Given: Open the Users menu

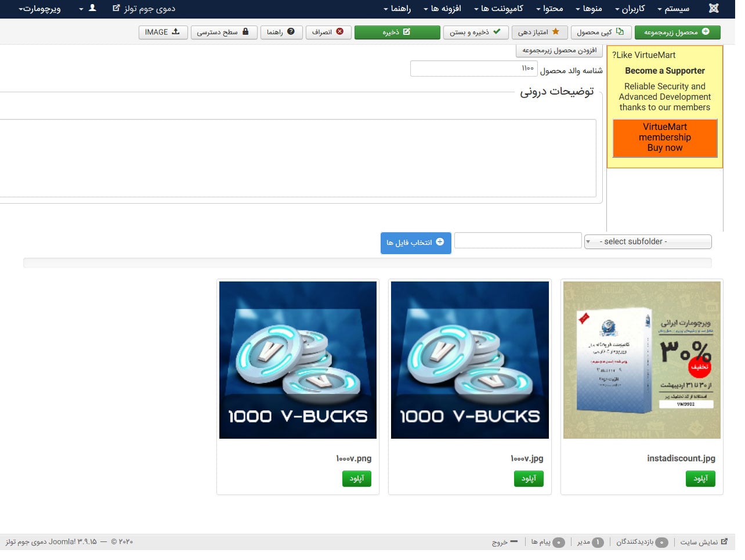Looking at the screenshot, I should point(630,9).
